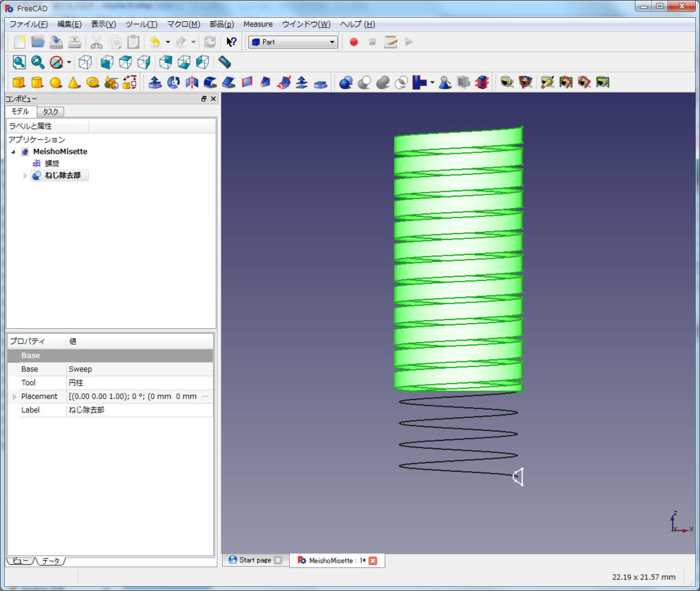Screen dimensions: 700x591
Task: Open a file with the folder icon
Action: [x=38, y=42]
